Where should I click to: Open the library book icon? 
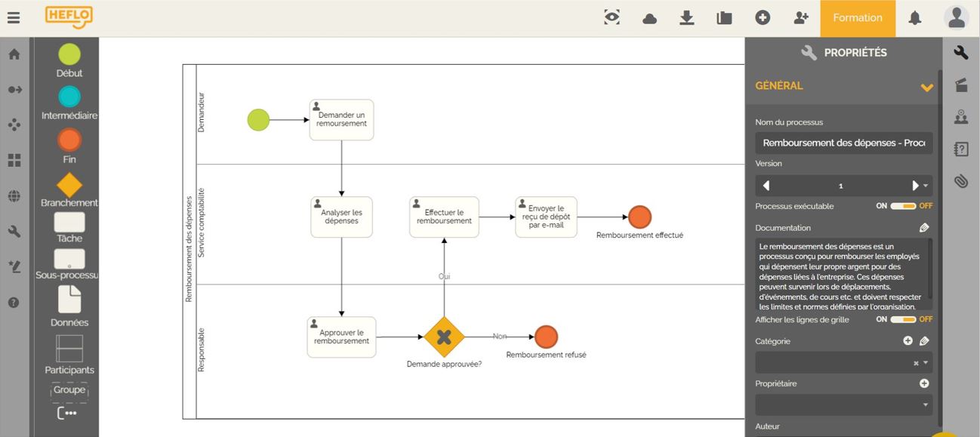[x=725, y=17]
